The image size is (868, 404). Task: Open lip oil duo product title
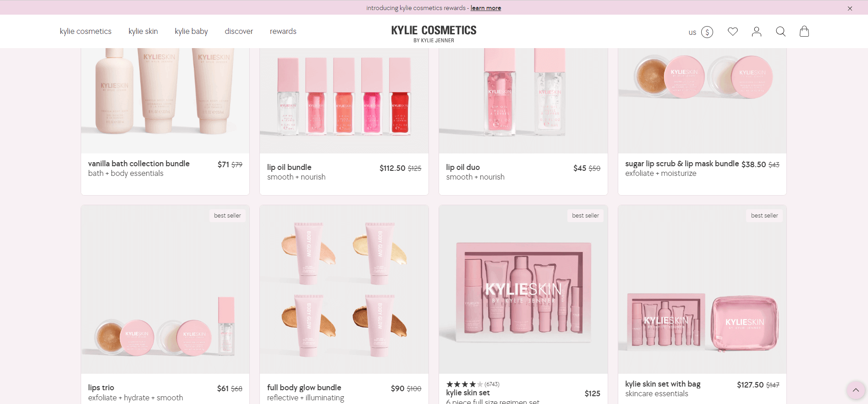tap(463, 167)
